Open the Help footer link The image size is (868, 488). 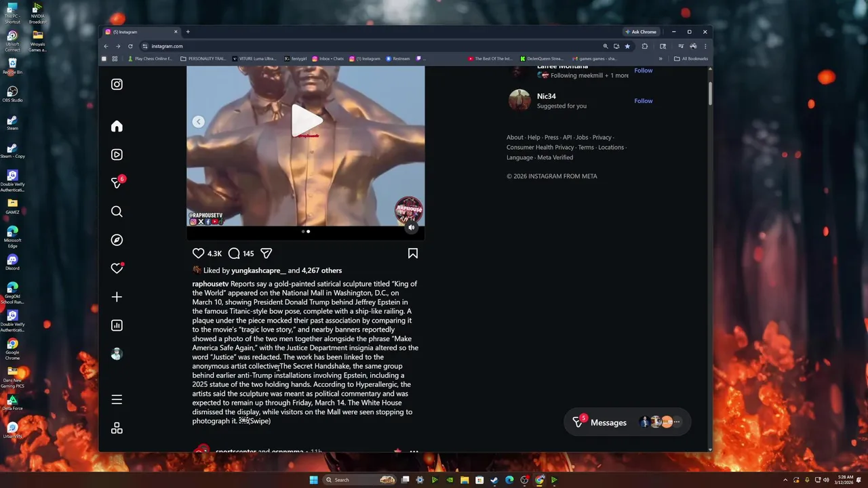534,138
